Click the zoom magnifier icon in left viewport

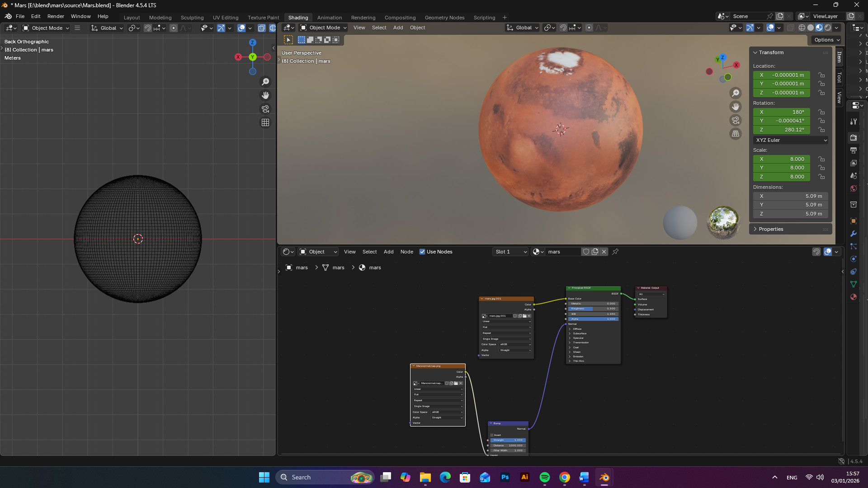(265, 82)
